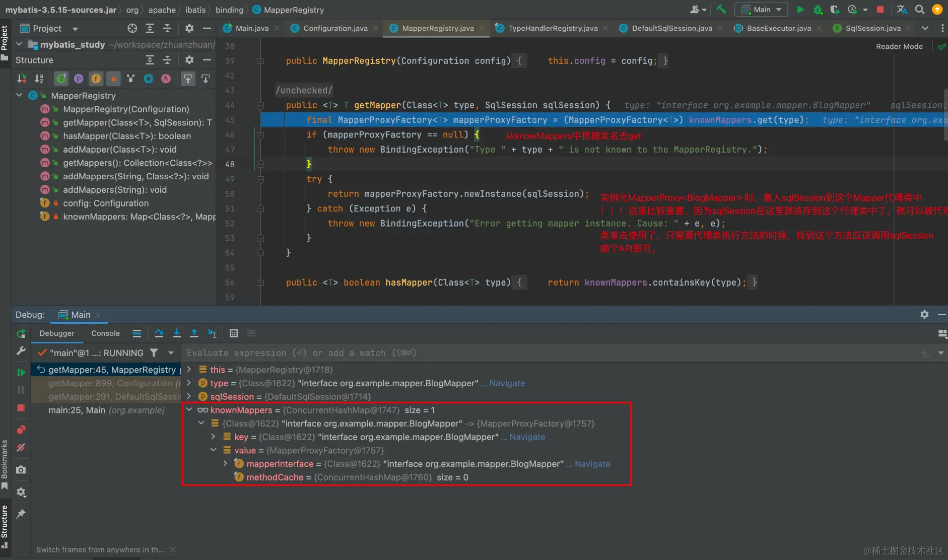The height and width of the screenshot is (560, 948).
Task: Collapse the mybatis_study project node
Action: point(19,44)
